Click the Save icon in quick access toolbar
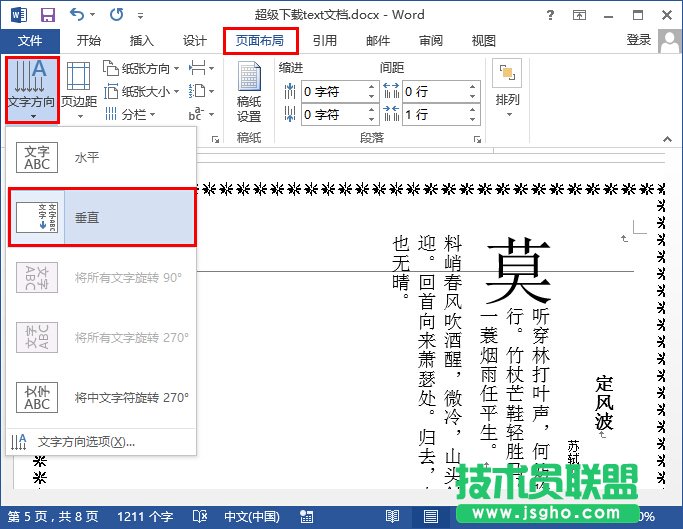This screenshot has width=683, height=529. (x=47, y=15)
